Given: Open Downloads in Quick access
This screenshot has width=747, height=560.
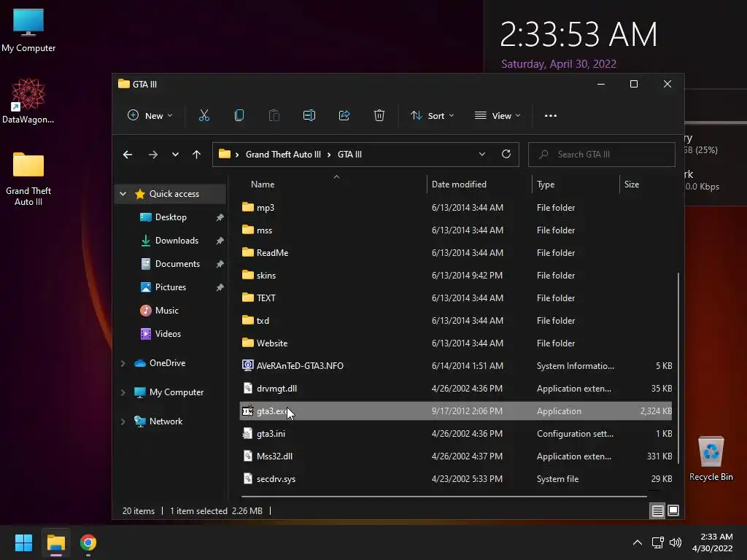Looking at the screenshot, I should [x=177, y=241].
